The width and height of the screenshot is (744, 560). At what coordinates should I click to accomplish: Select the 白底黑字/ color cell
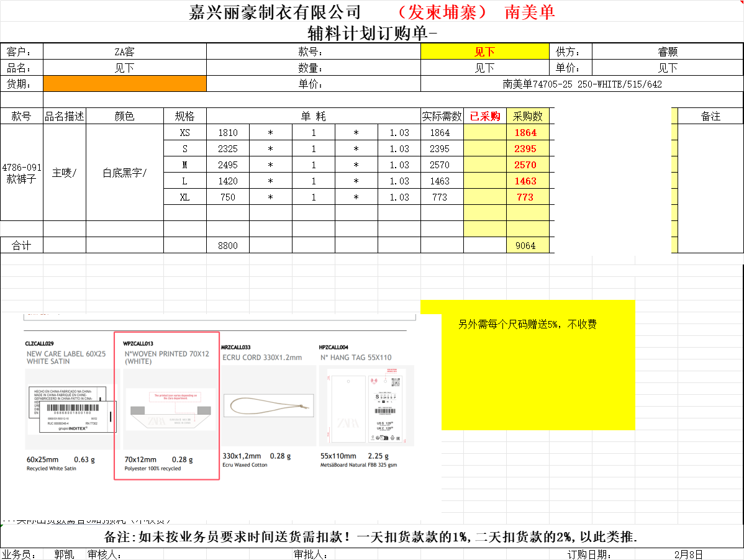(125, 173)
